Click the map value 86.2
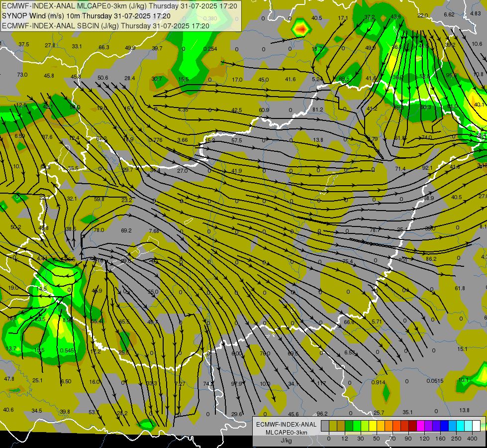This screenshot has width=487, height=448. (431, 259)
